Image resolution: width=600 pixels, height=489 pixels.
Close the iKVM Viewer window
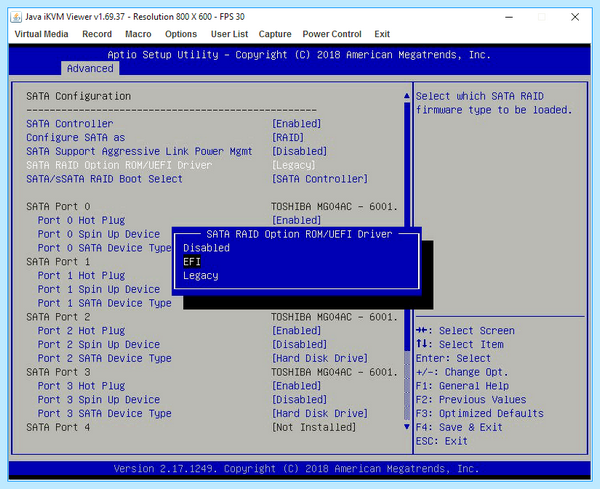pos(575,17)
